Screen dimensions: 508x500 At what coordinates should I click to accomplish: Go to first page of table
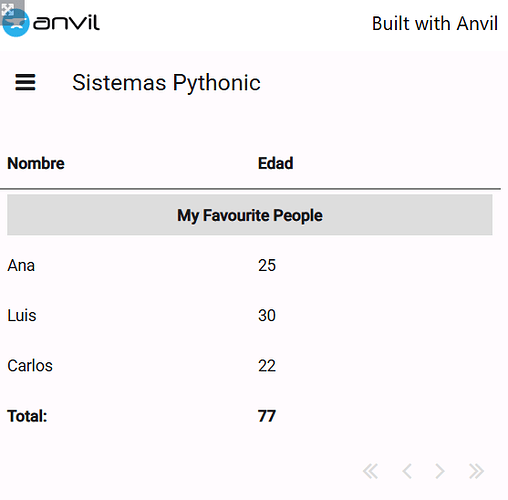click(371, 471)
